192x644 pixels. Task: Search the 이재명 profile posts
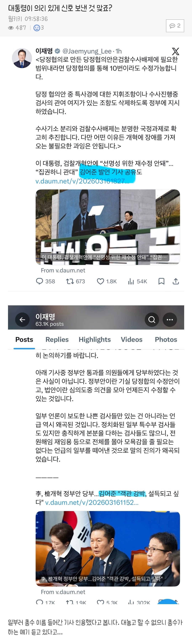[152, 319]
